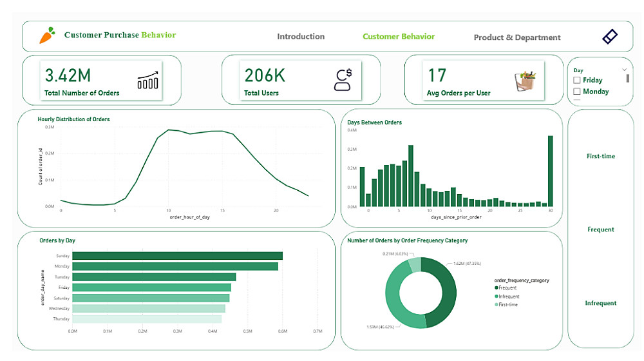This screenshot has height=361, width=644.
Task: Click the Orders by Day chart title
Action: point(57,240)
